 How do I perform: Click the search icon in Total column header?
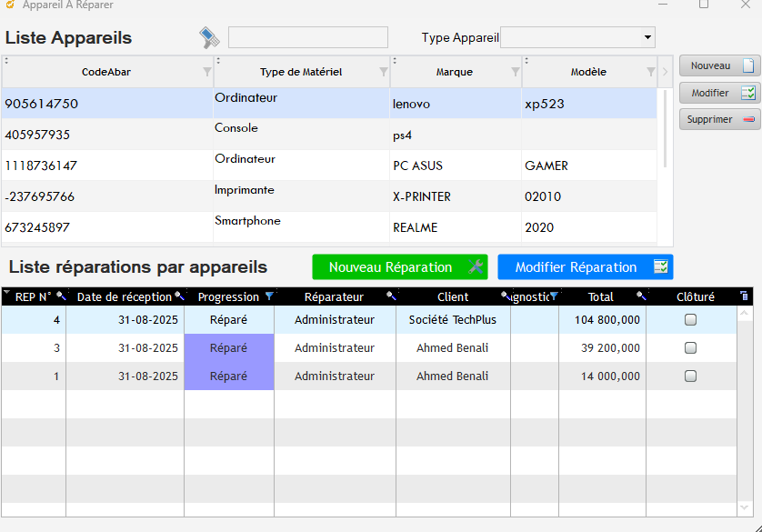[x=640, y=296]
